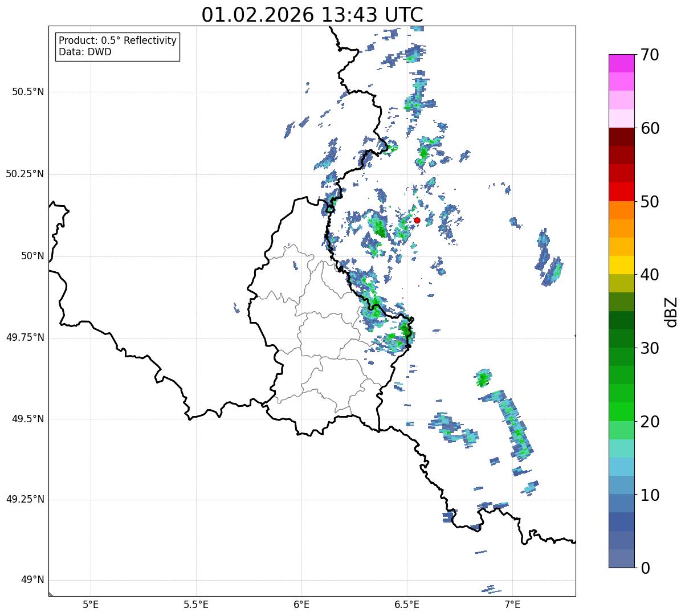Click the longitude label '7°E'
685x616 pixels.
coord(512,605)
